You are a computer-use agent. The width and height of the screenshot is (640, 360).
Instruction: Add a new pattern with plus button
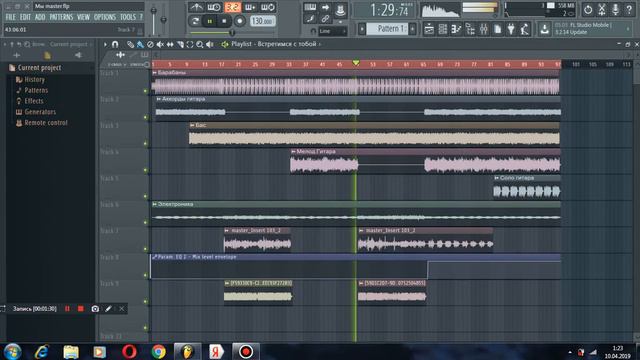click(413, 29)
